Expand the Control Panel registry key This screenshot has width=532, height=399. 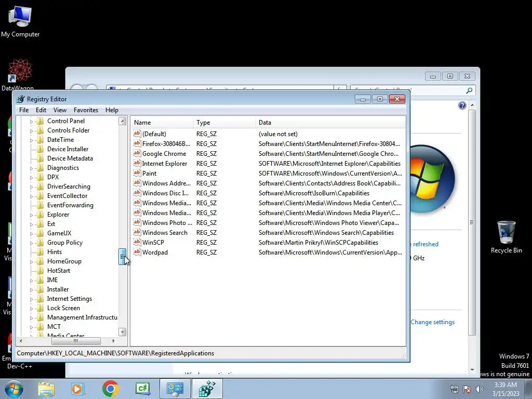tap(31, 122)
